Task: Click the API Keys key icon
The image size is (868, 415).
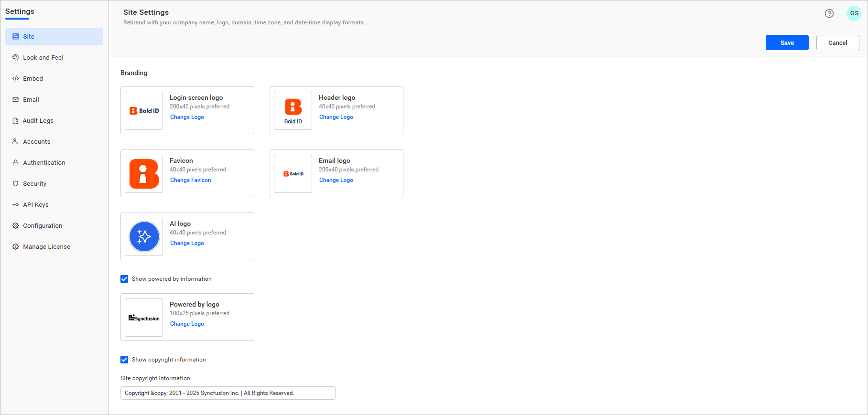Action: tap(16, 204)
